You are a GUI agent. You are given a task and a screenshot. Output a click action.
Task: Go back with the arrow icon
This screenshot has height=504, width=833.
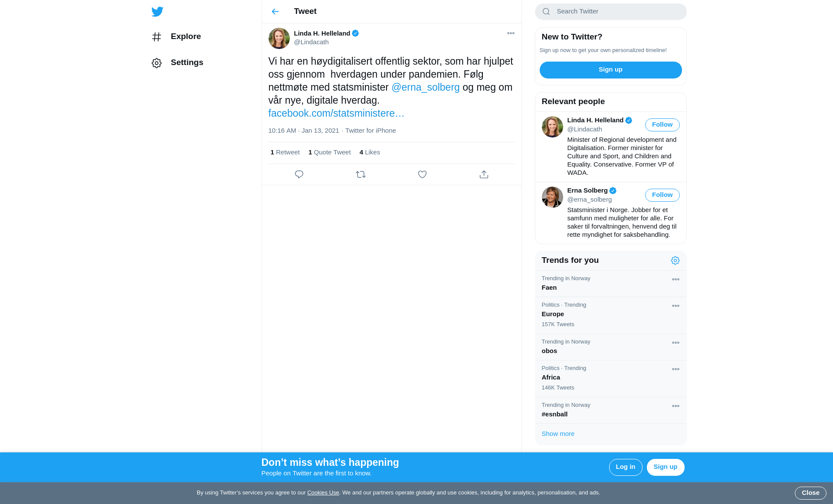[x=275, y=12]
